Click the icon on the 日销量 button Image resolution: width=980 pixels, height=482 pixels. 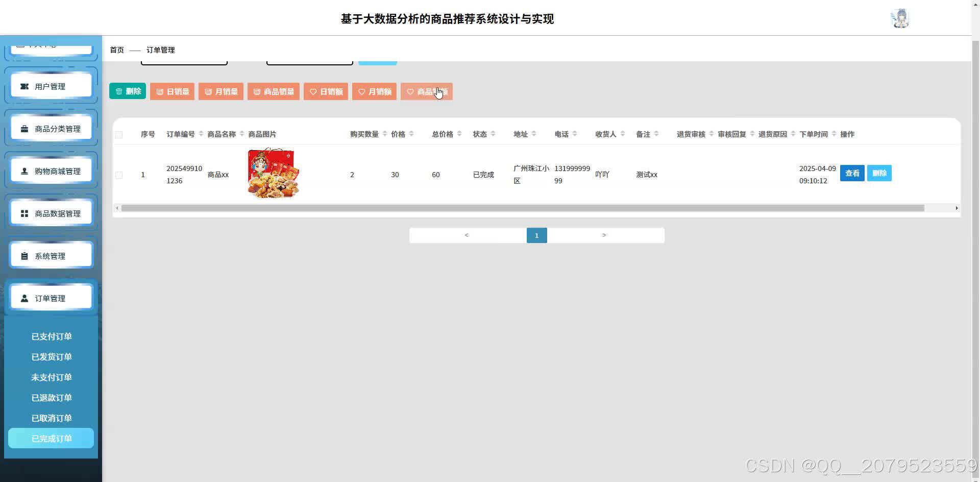[160, 92]
